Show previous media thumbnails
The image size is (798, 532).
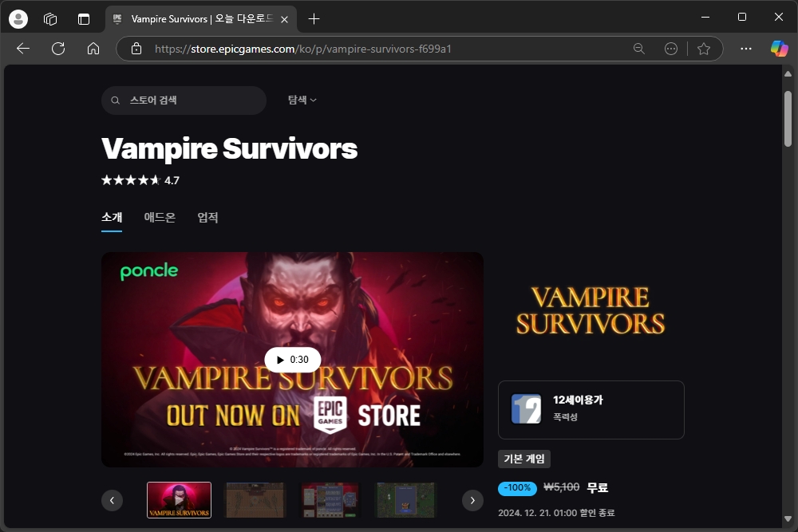click(112, 500)
